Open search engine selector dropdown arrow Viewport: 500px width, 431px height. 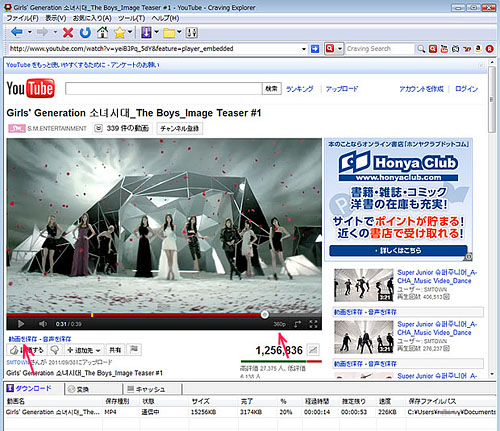coord(339,49)
